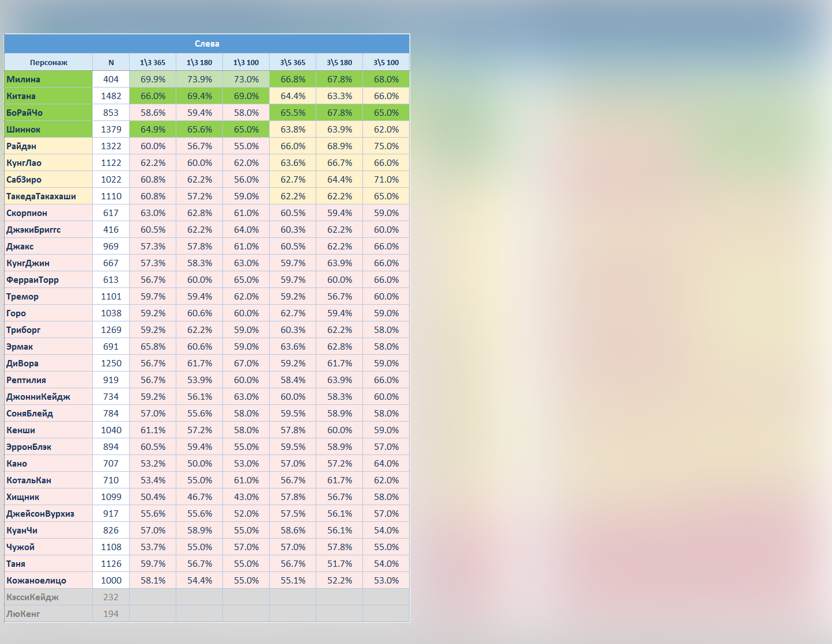
Task: Select the 'Рептилия' character cell
Action: 48,380
